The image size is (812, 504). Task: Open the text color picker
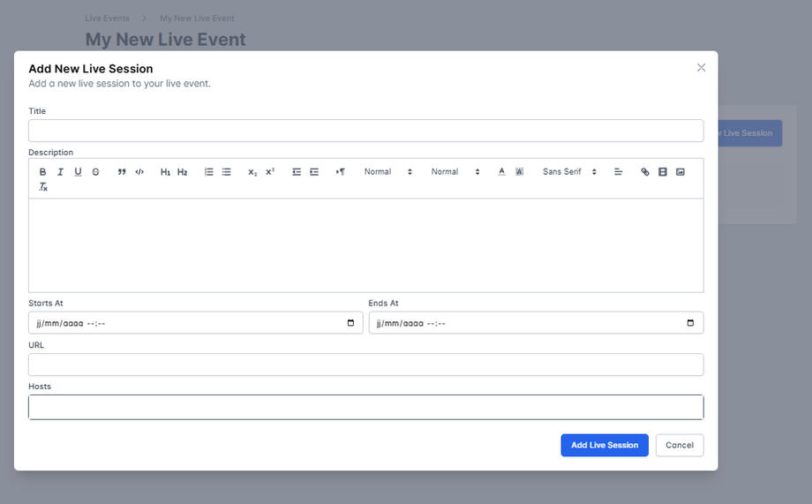501,172
